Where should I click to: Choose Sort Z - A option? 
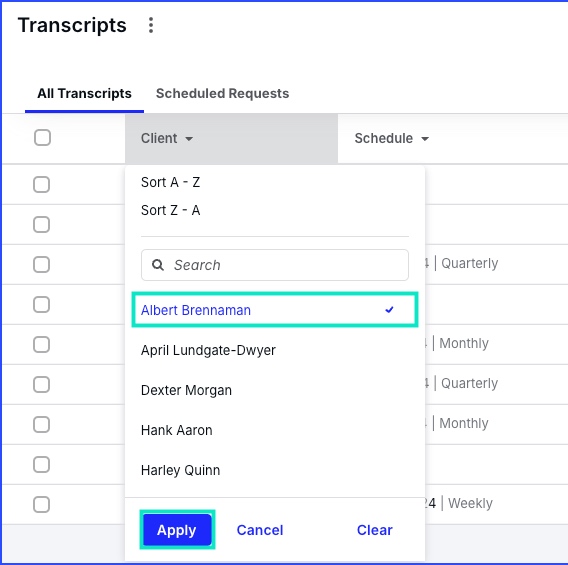point(170,210)
